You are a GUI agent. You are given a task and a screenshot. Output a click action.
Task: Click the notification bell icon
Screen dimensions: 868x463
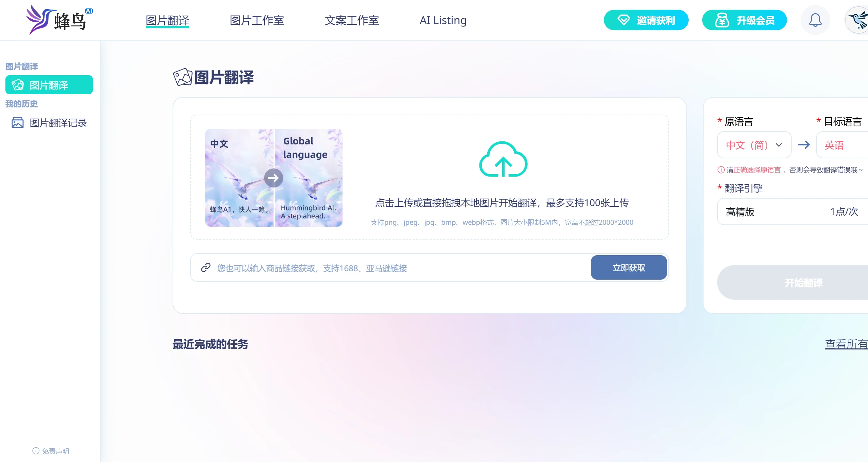(x=814, y=20)
